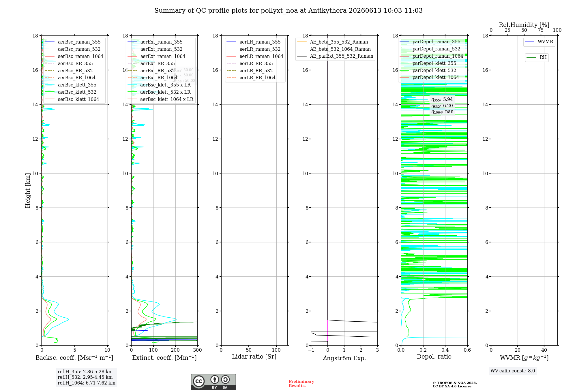This screenshot has width=577, height=392.
Task: Click the 'Ångström Exp.' axis label
Action: [x=344, y=358]
